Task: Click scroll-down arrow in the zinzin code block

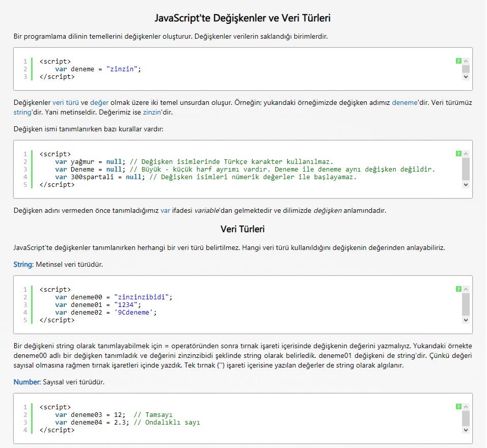Action: tap(466, 77)
